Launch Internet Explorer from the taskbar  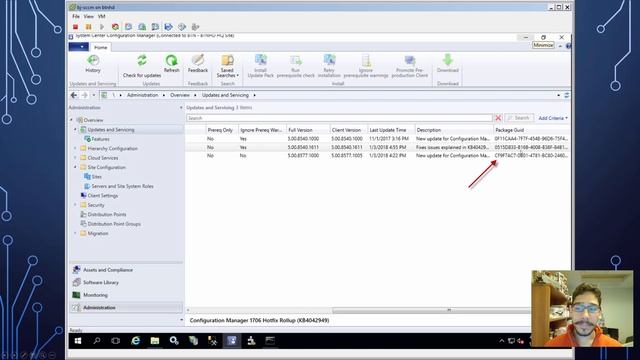(136, 341)
